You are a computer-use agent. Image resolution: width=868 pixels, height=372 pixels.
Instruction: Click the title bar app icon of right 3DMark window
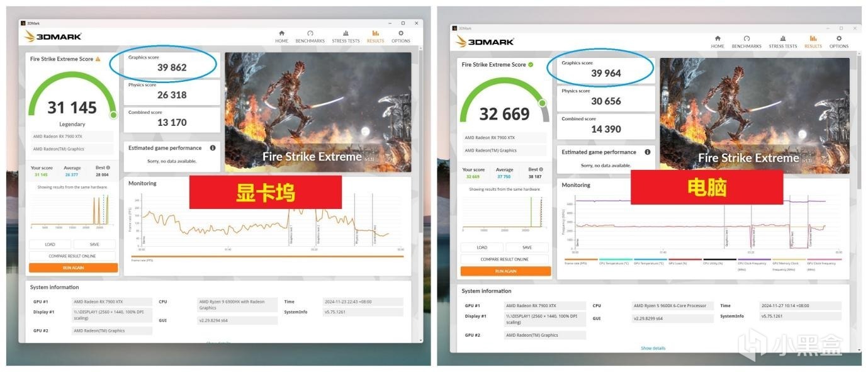[x=455, y=28]
